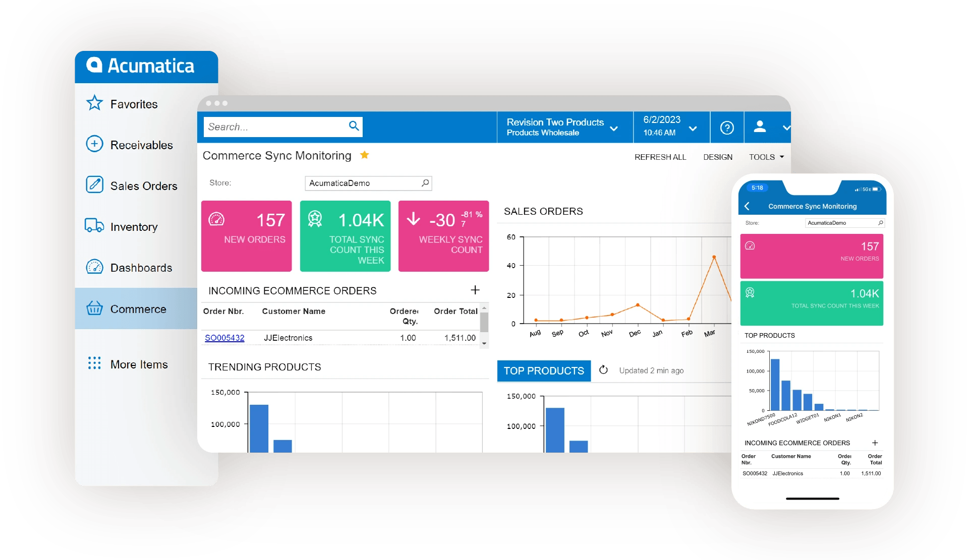Select the DESIGN menu item
The image size is (969, 560).
pyautogui.click(x=718, y=157)
